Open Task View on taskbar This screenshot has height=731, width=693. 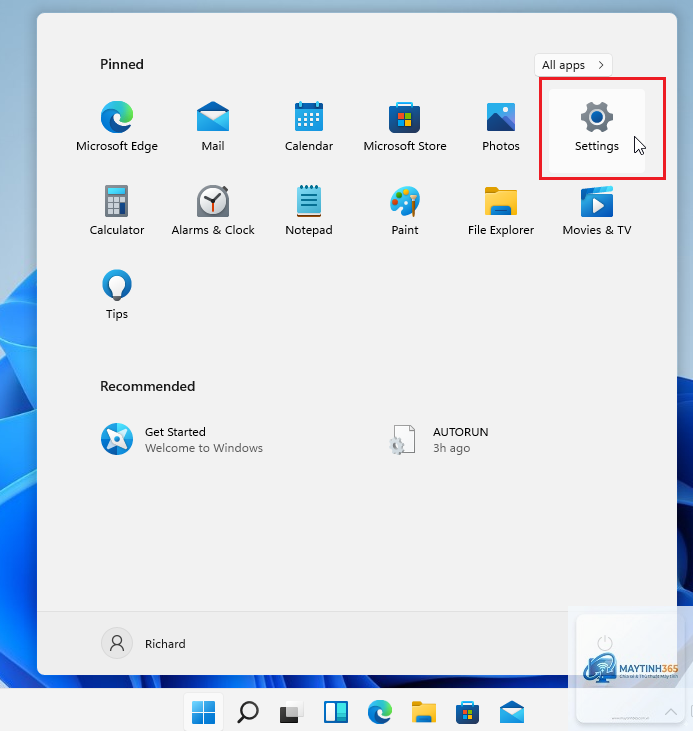point(291,712)
